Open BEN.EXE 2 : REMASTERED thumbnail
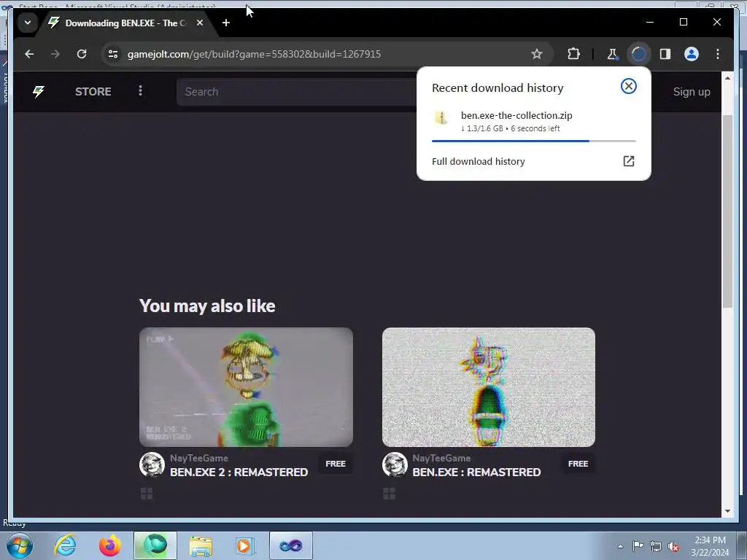Screen dimensions: 747x560 [x=246, y=386]
